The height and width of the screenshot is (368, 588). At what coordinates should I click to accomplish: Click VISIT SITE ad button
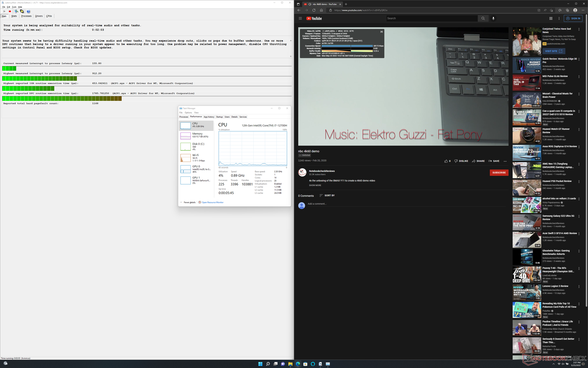(x=553, y=51)
